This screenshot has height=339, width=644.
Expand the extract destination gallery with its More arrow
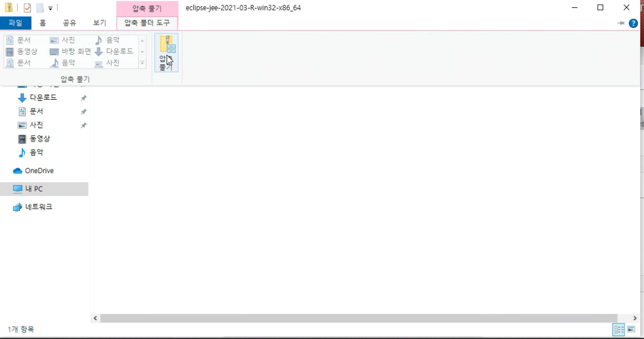pyautogui.click(x=142, y=63)
